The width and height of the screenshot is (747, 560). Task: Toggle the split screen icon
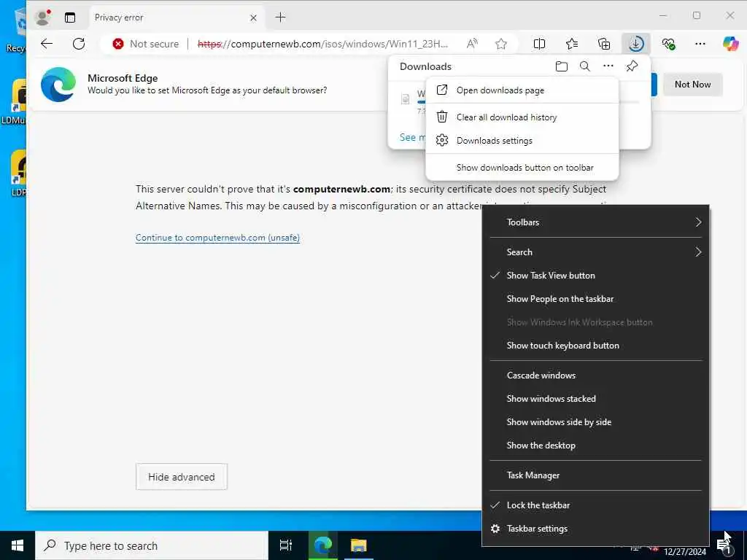539,44
